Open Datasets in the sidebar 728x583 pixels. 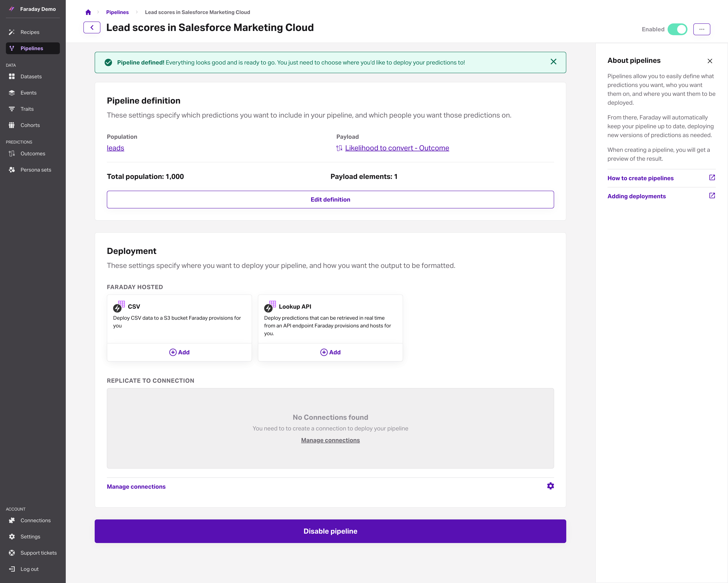click(x=33, y=76)
